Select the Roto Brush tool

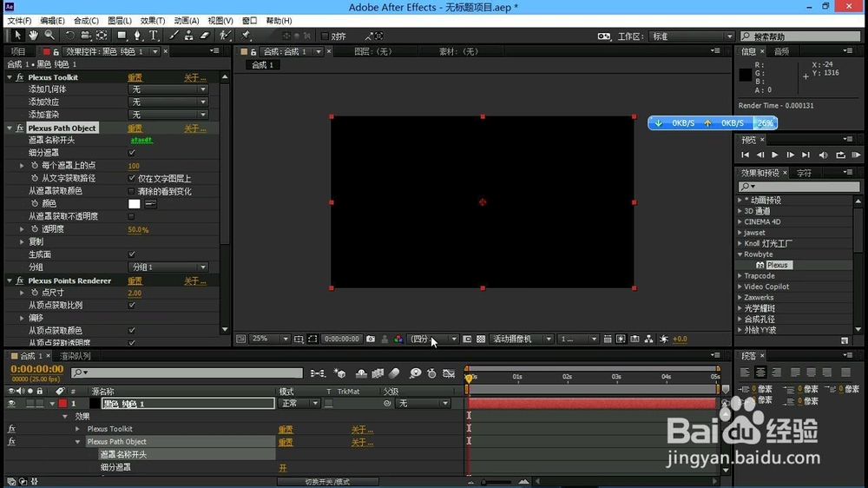tap(225, 36)
